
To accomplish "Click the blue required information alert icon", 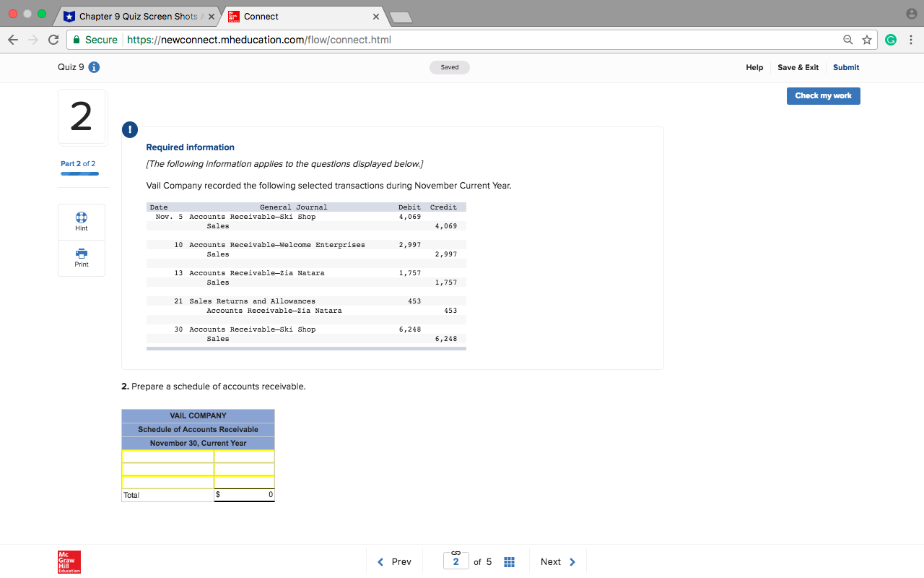I will [x=130, y=130].
